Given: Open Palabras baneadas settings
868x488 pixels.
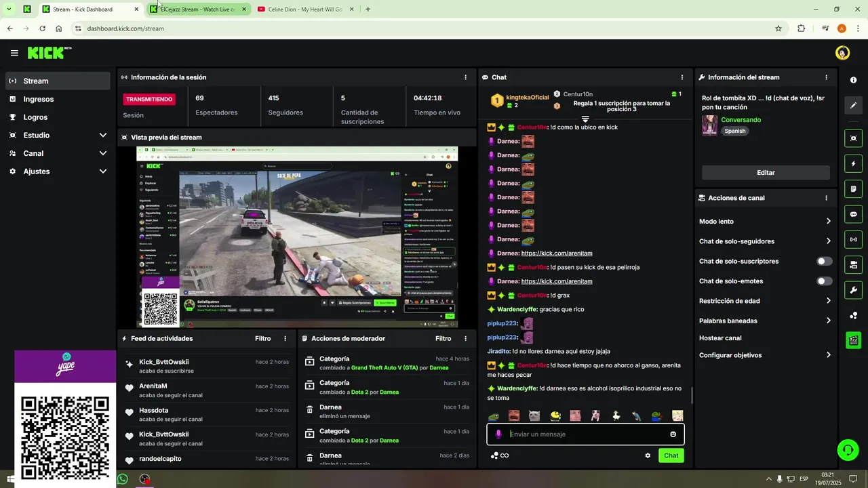Looking at the screenshot, I should [x=765, y=321].
